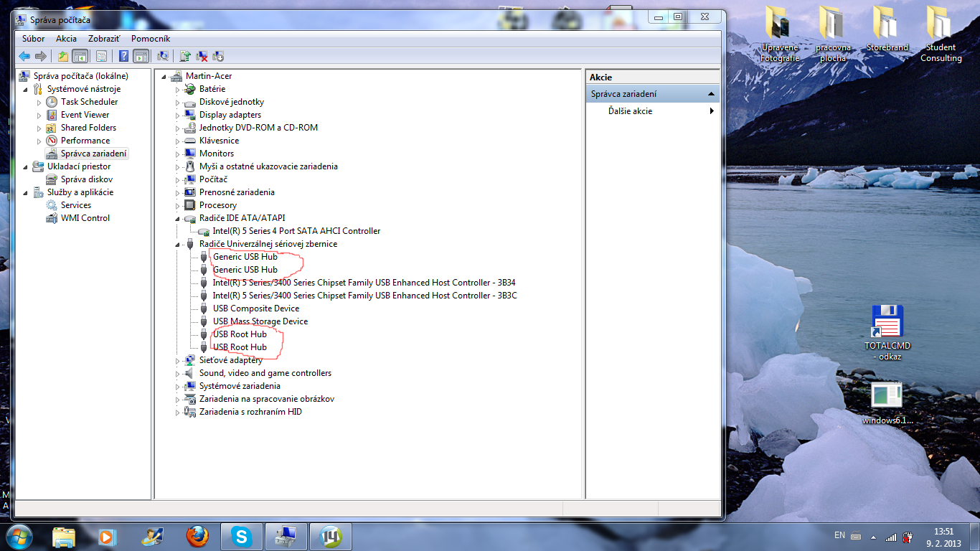Open the Akcia menu

point(66,39)
